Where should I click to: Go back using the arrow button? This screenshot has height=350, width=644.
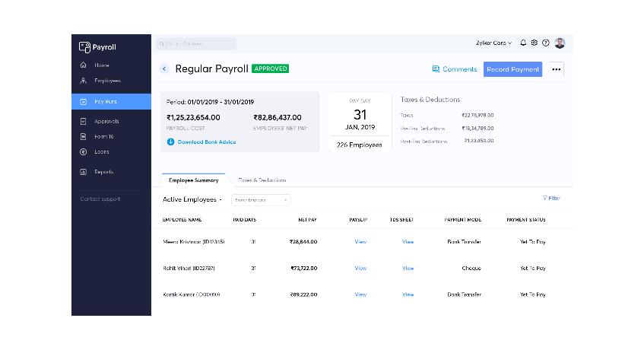pos(164,69)
